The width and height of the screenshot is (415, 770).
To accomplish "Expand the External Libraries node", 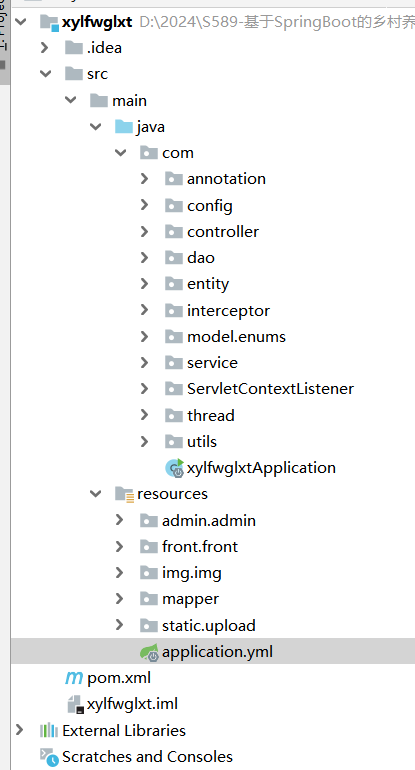I will click(20, 730).
